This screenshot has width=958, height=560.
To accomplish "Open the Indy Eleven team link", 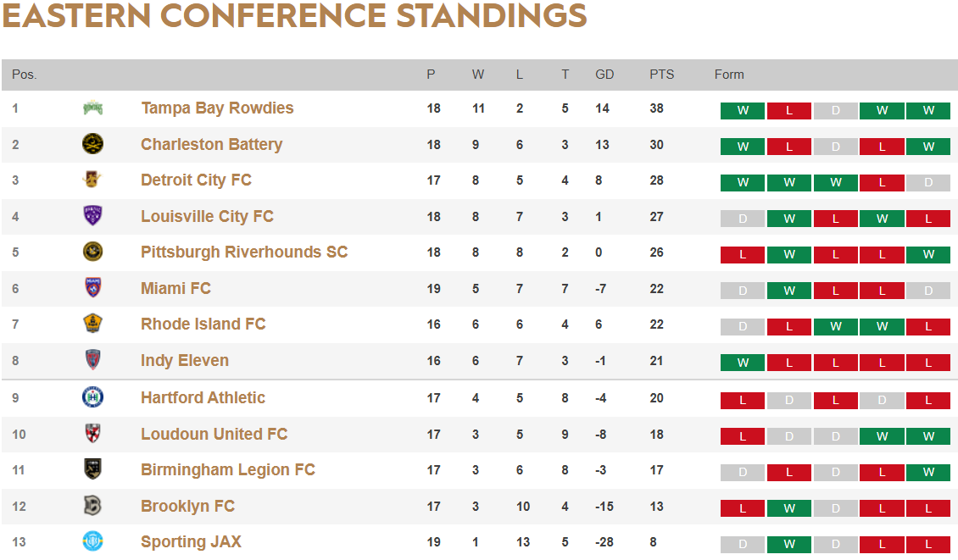I will pyautogui.click(x=185, y=360).
